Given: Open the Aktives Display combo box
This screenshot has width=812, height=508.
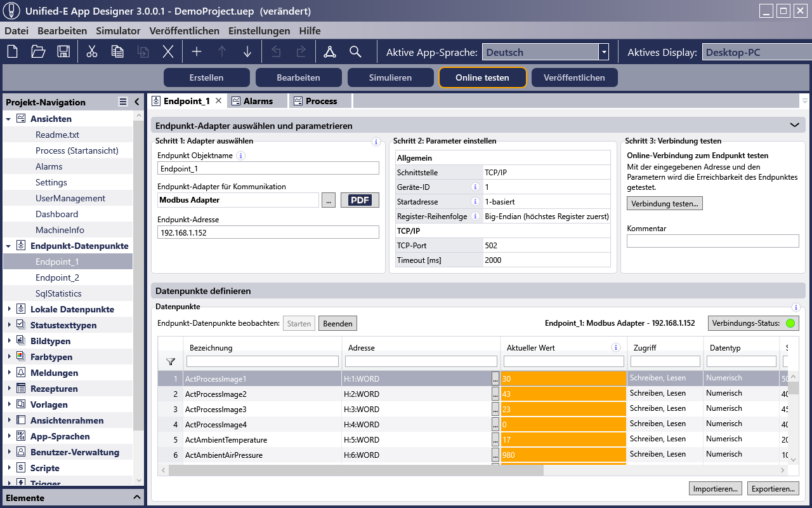Looking at the screenshot, I should pyautogui.click(x=756, y=53).
